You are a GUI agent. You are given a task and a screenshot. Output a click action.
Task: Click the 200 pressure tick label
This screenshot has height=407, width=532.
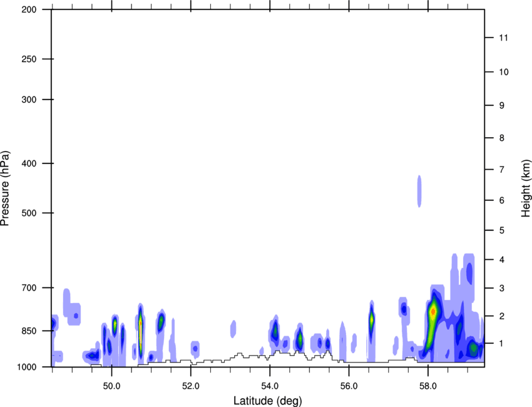29,9
